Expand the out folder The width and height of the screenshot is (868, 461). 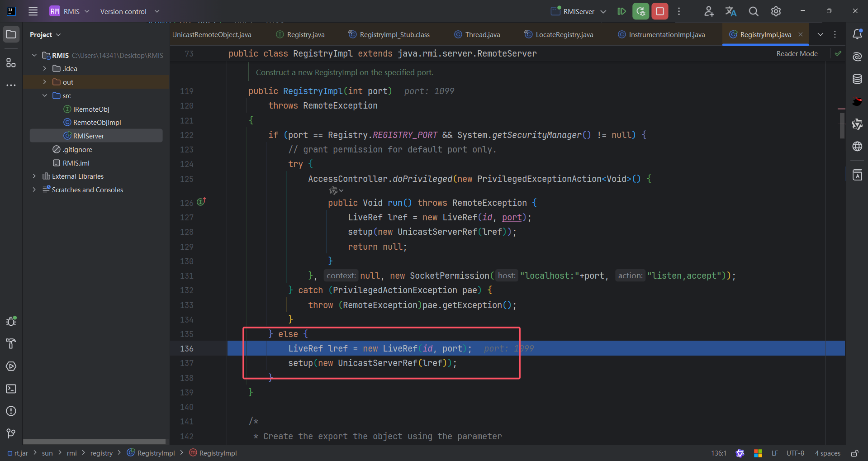pyautogui.click(x=44, y=82)
